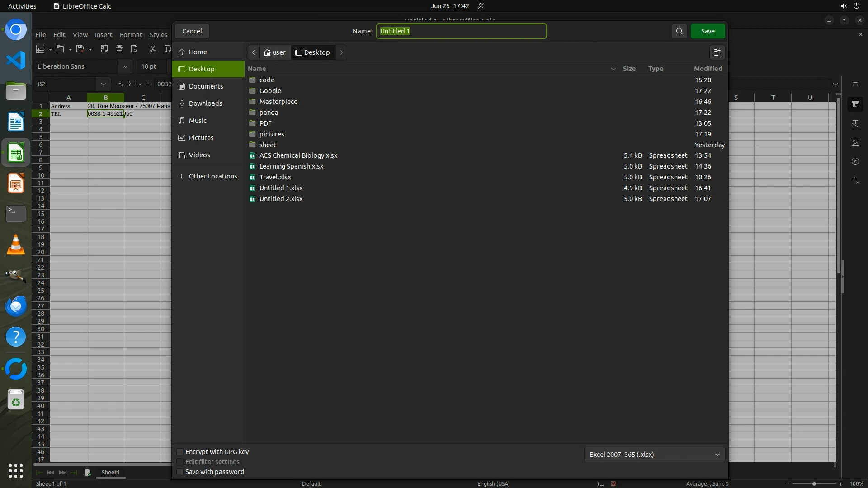
Task: Open the Excel 2007-365 file type dropdown
Action: (x=654, y=455)
